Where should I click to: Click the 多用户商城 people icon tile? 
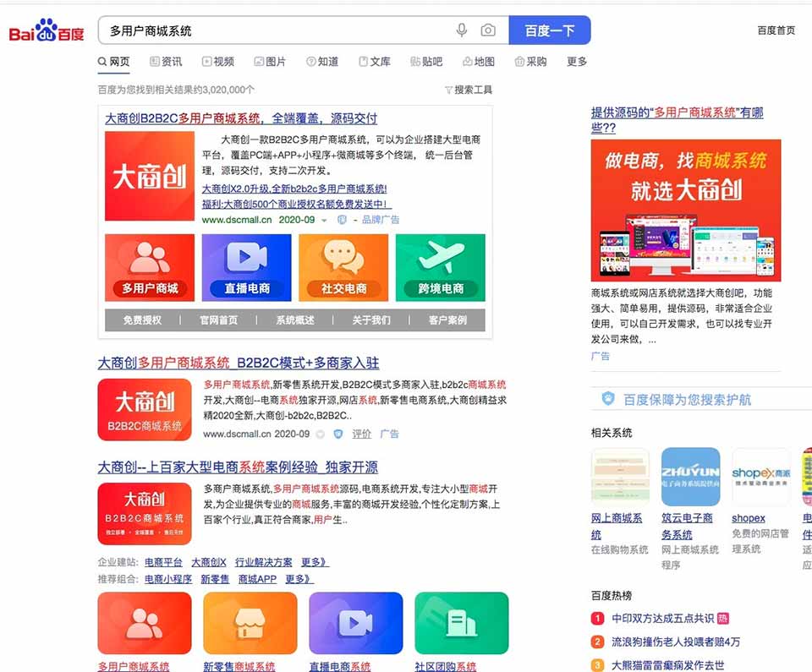[x=150, y=268]
